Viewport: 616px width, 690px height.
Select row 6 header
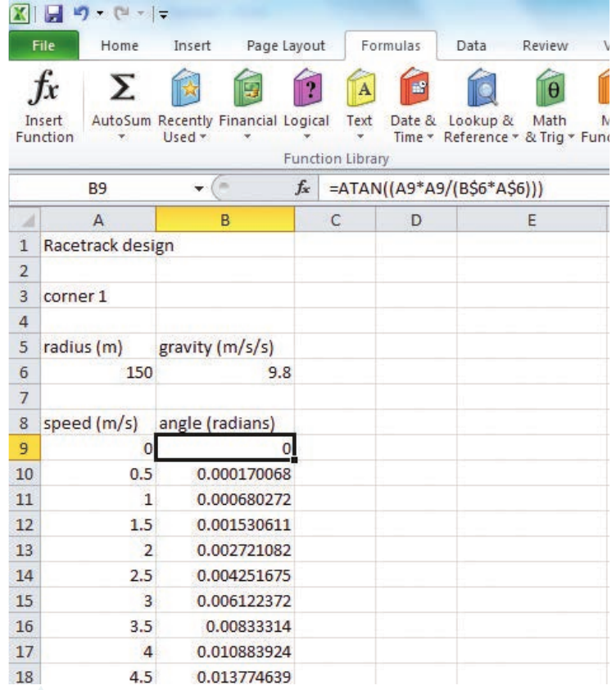25,372
